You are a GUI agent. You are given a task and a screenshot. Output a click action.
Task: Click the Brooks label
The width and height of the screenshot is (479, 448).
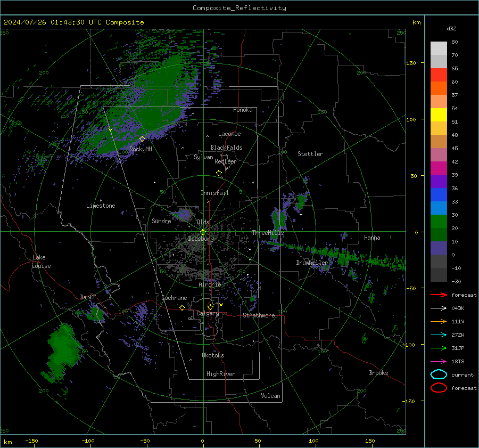coord(378,373)
